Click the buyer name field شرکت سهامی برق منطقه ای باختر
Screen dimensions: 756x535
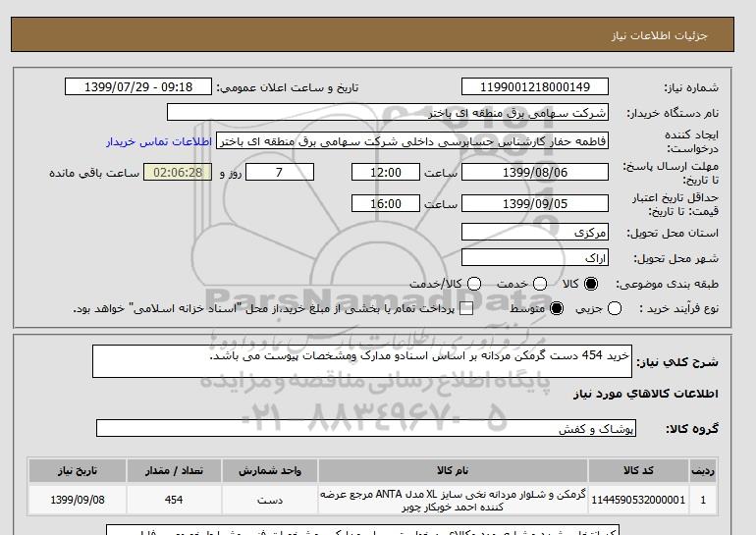(388, 113)
